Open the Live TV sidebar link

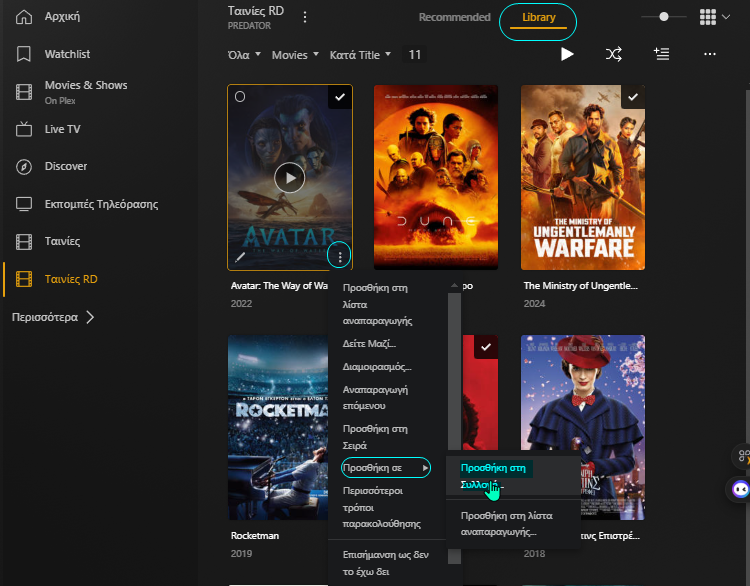click(63, 129)
